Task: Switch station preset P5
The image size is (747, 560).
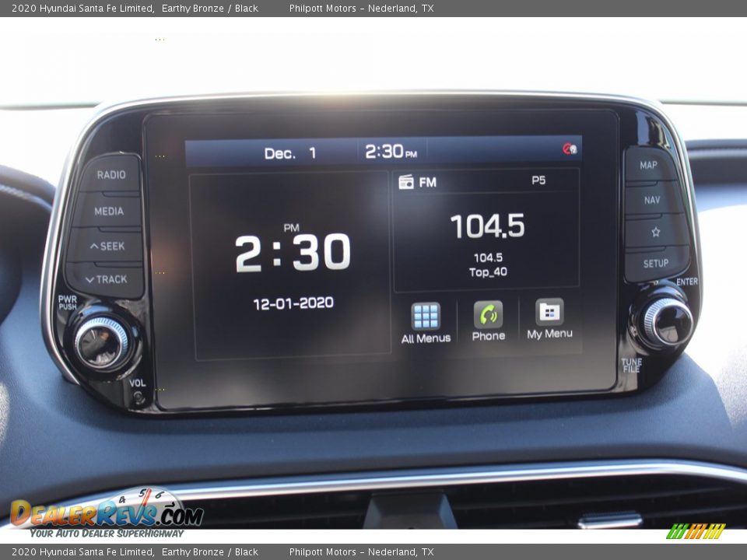Action: [539, 181]
